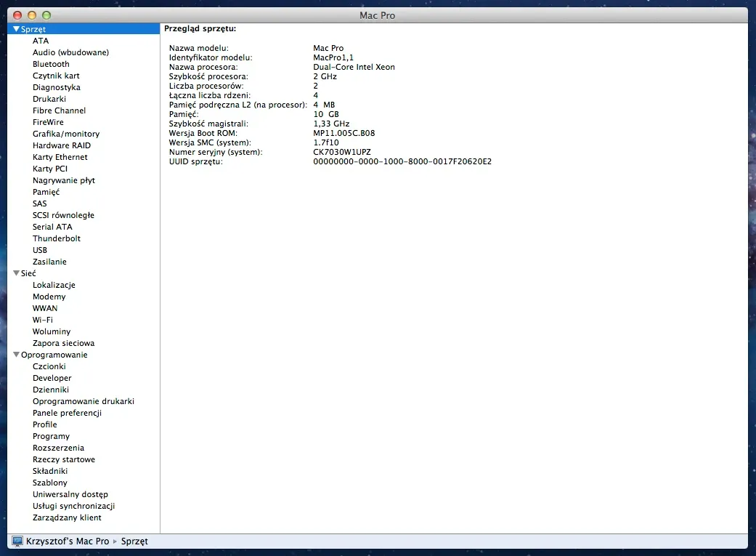Image resolution: width=756 pixels, height=556 pixels.
Task: Close the Mac Pro window
Action: tap(17, 15)
